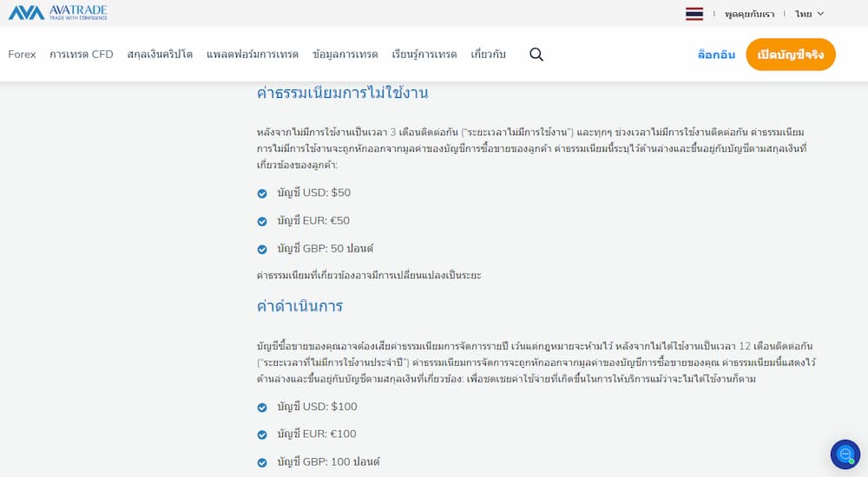Expand the ไทย language dropdown
Screen dimensions: 868x477
tap(809, 14)
